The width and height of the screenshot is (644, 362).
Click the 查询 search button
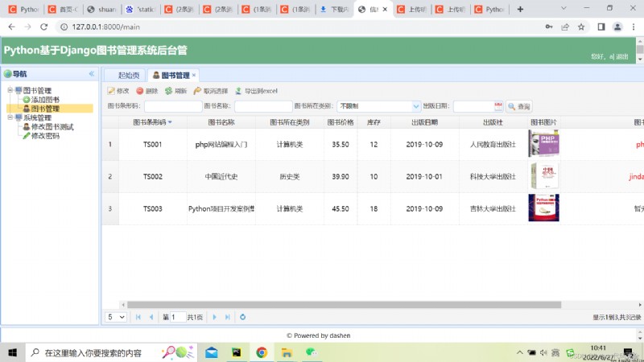pos(519,106)
